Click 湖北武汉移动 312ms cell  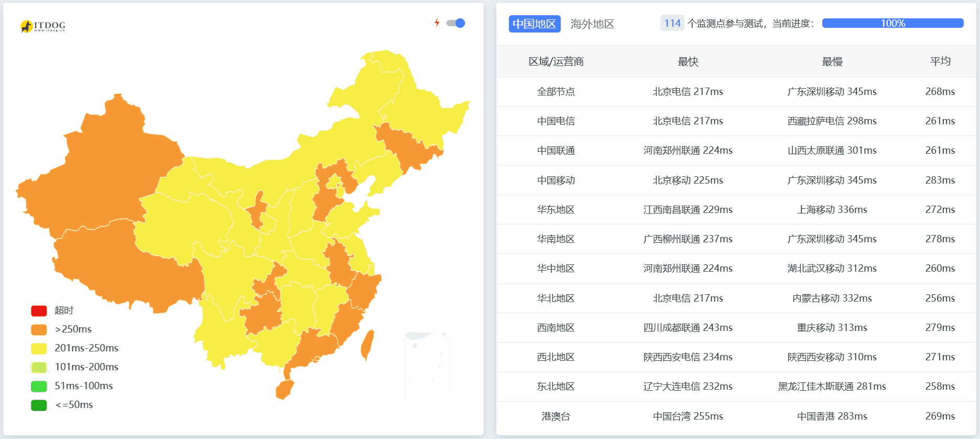832,268
